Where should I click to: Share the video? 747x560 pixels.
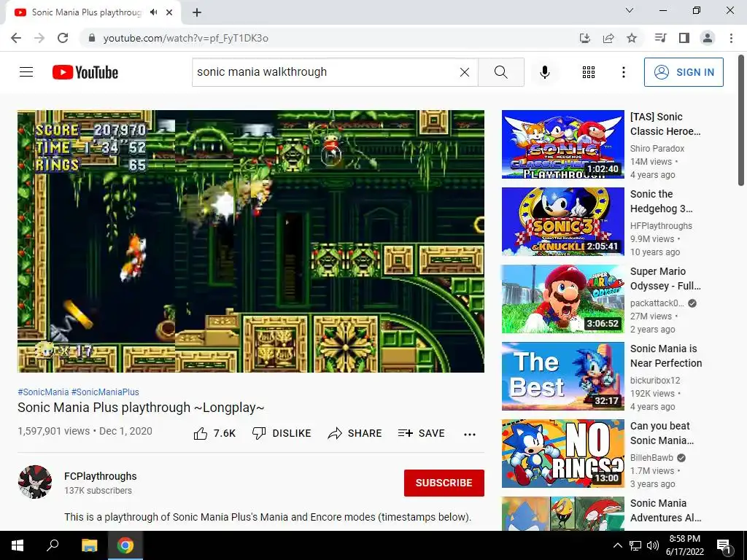tap(355, 433)
